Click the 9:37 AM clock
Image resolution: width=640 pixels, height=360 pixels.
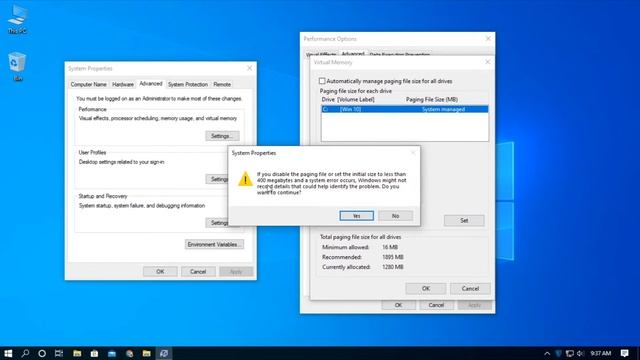(600, 353)
